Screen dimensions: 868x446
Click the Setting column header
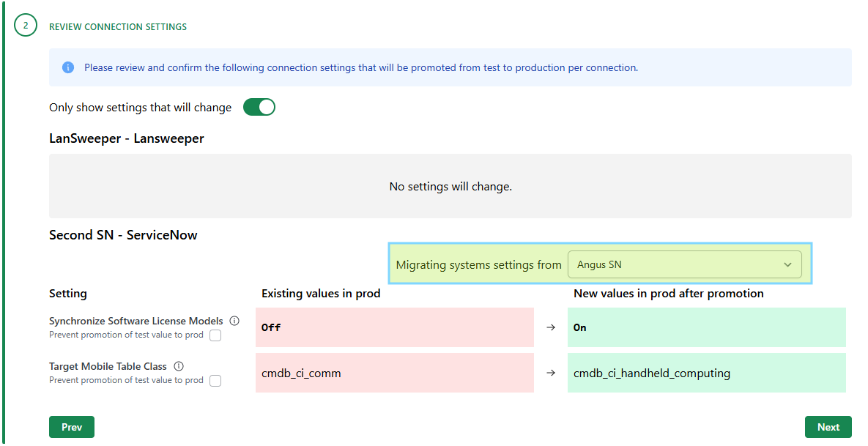pos(68,293)
